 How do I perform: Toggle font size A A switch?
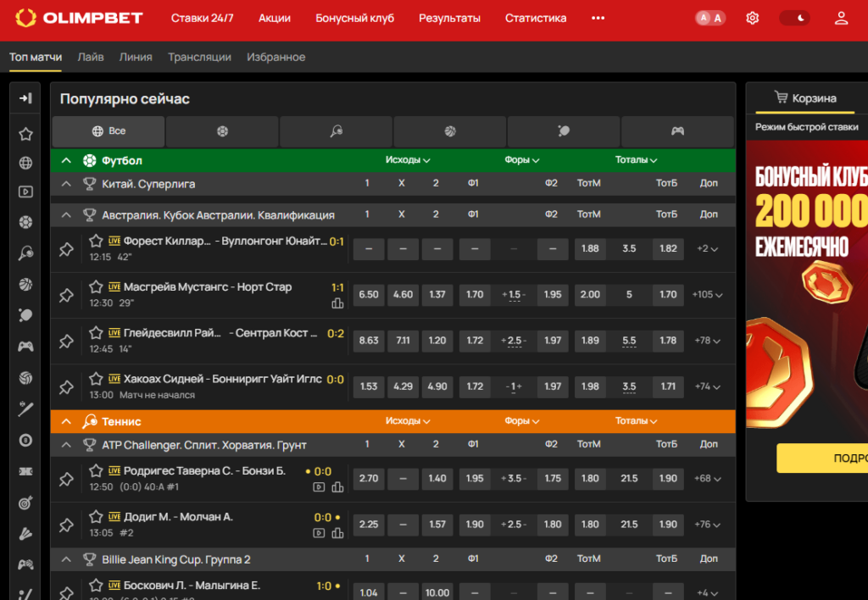point(710,19)
